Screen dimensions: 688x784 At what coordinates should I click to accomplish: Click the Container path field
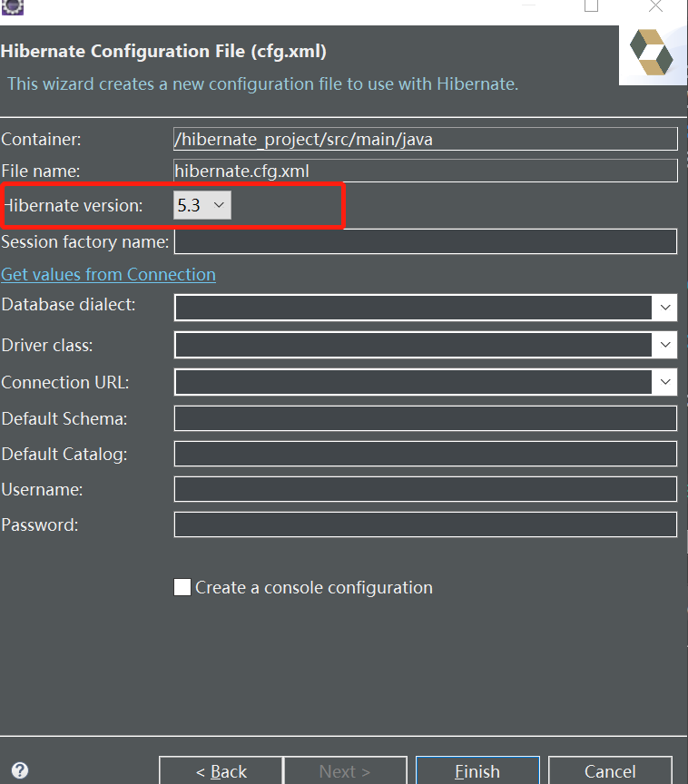pos(426,139)
